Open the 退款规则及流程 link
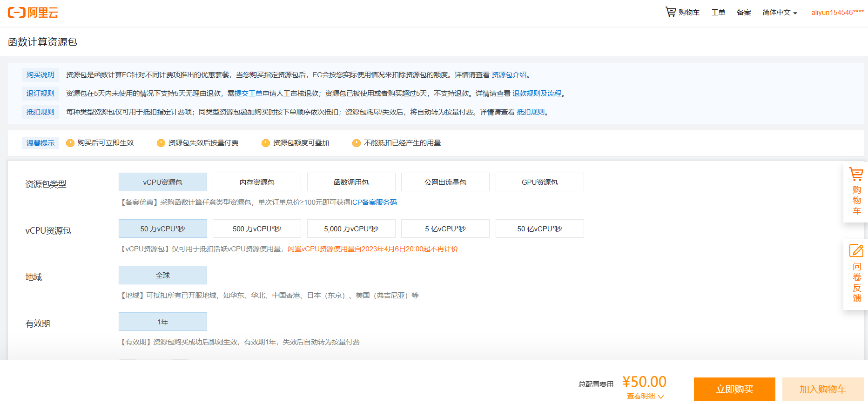The width and height of the screenshot is (868, 404). pyautogui.click(x=537, y=94)
